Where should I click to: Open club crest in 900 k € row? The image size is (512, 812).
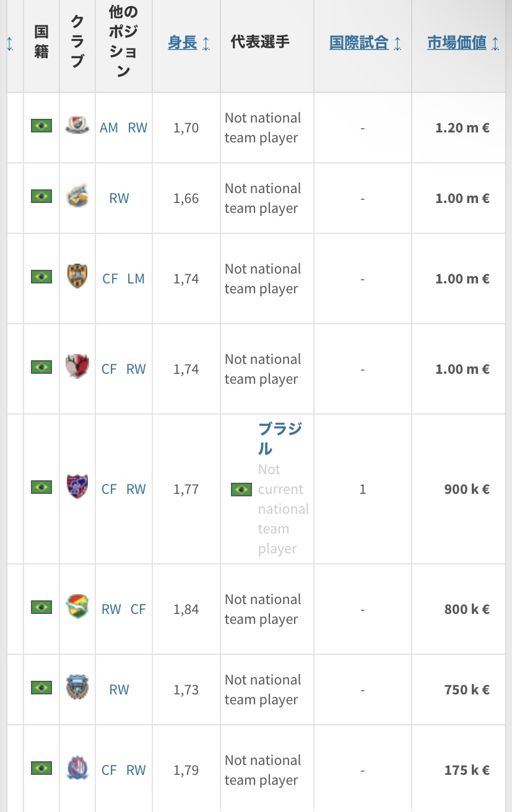click(x=77, y=487)
